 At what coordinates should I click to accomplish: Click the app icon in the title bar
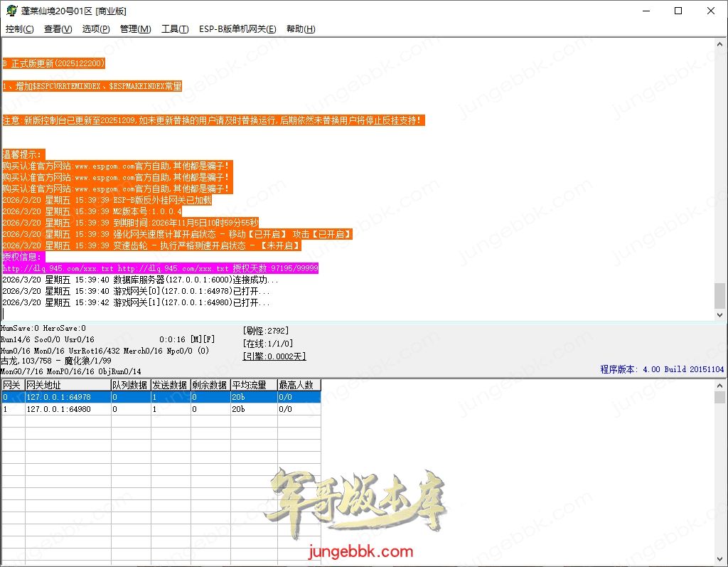[x=11, y=11]
